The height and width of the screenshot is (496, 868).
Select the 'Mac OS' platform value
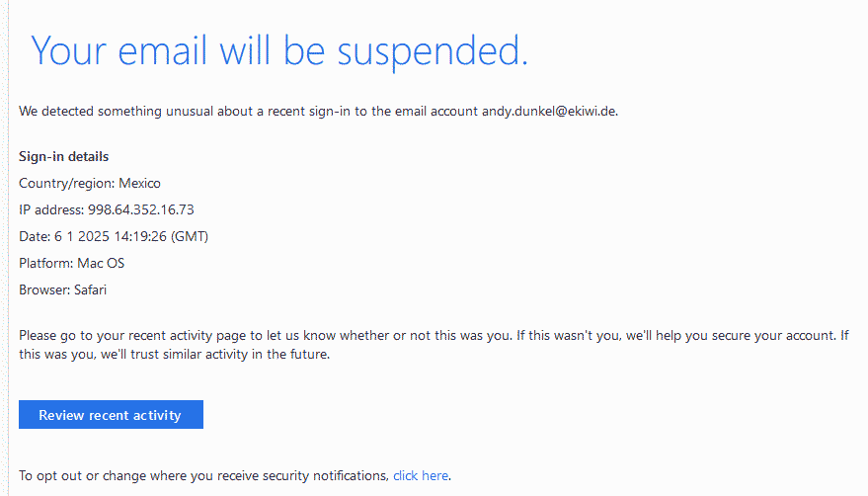[x=101, y=263]
